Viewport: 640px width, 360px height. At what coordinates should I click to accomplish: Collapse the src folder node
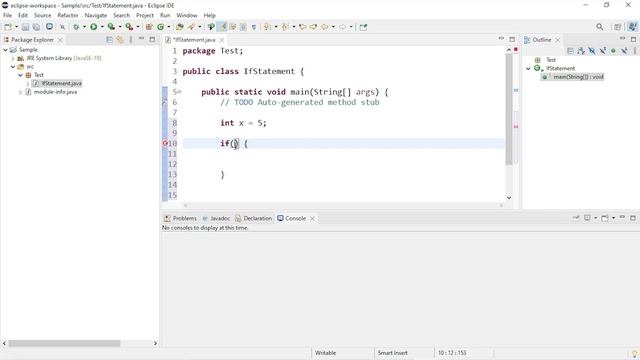tap(13, 67)
